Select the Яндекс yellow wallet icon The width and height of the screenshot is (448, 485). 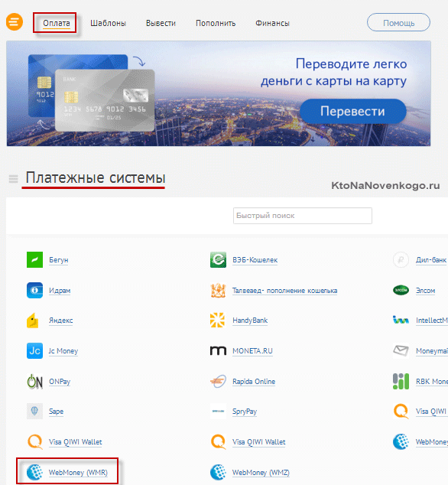[x=34, y=321]
